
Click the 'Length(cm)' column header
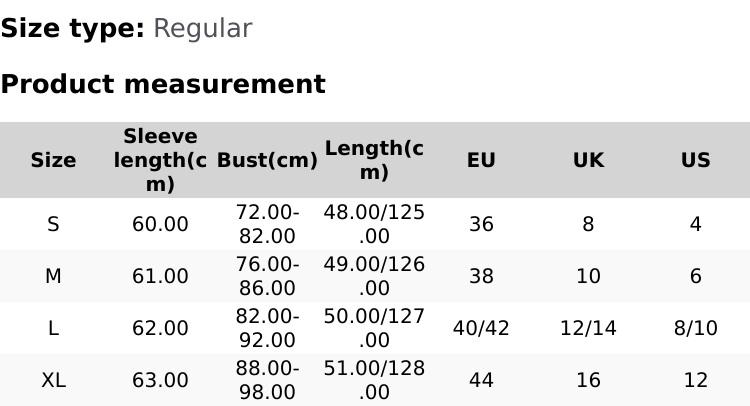[x=374, y=160]
